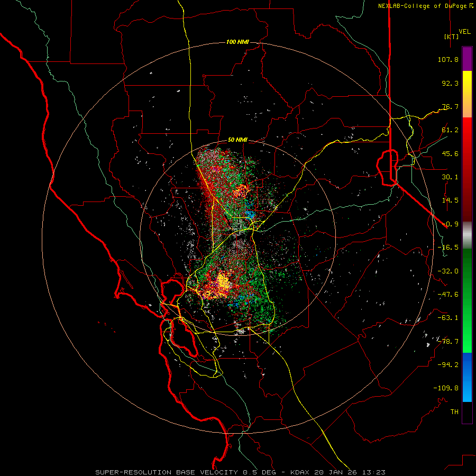The height and width of the screenshot is (476, 476).
Task: Click the 76.7 legend value
Action: point(450,106)
